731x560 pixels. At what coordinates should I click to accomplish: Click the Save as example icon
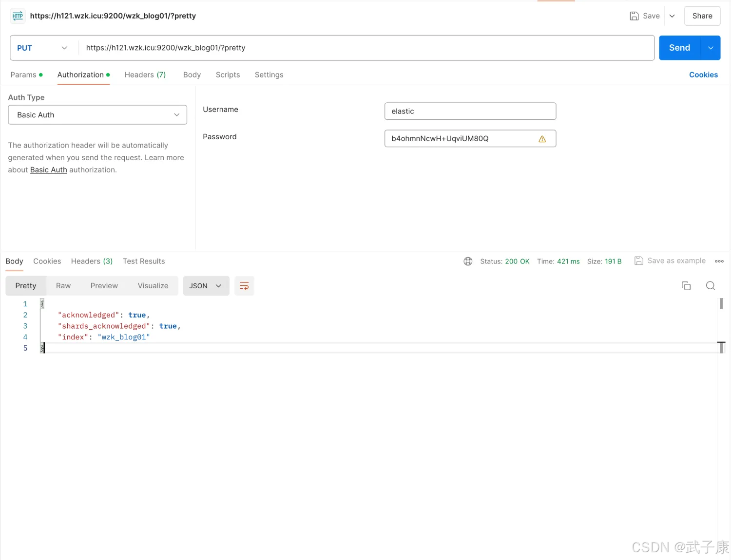(x=639, y=261)
